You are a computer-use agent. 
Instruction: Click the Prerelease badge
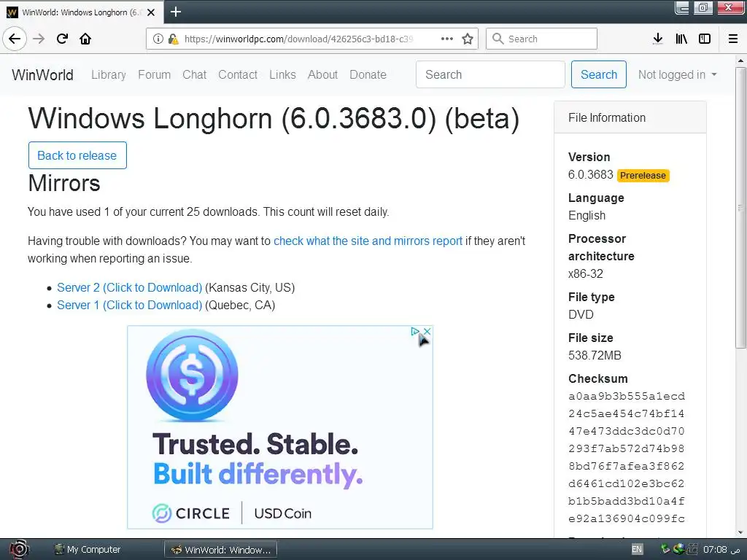click(x=643, y=176)
